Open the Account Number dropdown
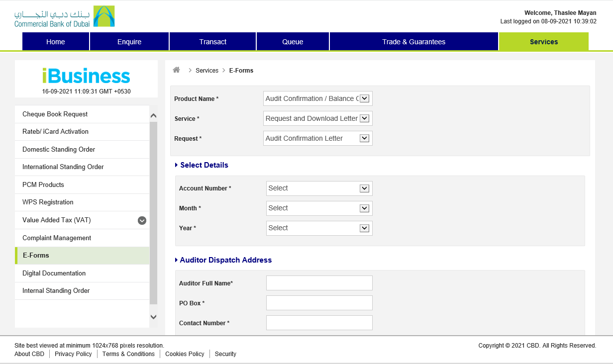 [319, 188]
